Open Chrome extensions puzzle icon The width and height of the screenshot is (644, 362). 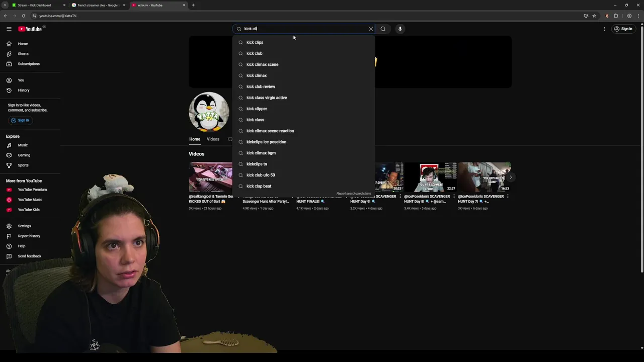click(x=616, y=16)
